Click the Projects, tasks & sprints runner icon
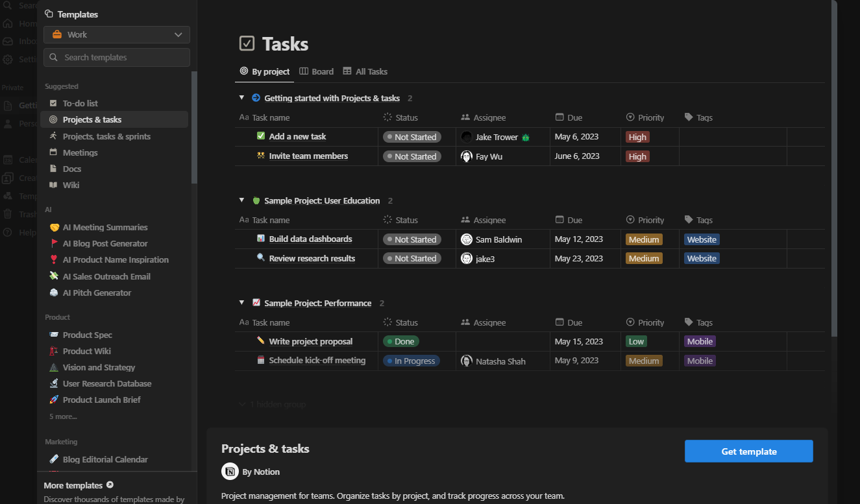860x504 pixels. tap(53, 136)
